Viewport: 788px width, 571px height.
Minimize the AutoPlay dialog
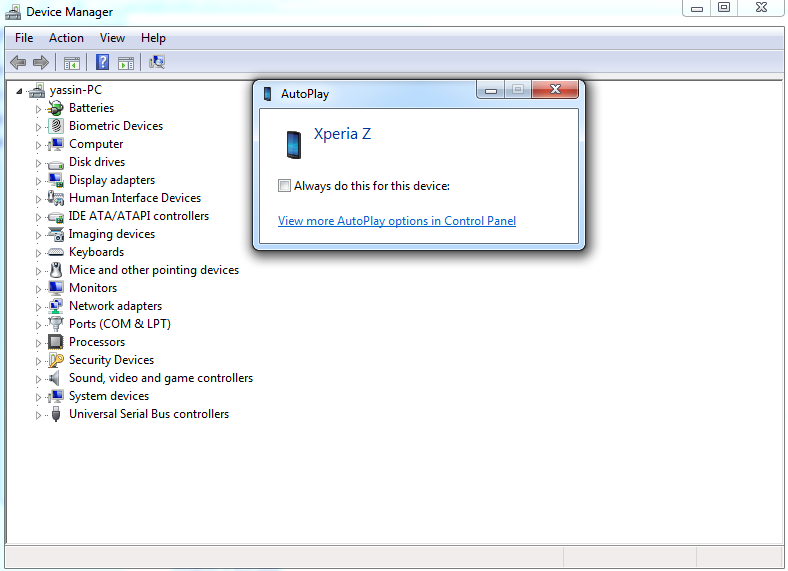click(491, 90)
